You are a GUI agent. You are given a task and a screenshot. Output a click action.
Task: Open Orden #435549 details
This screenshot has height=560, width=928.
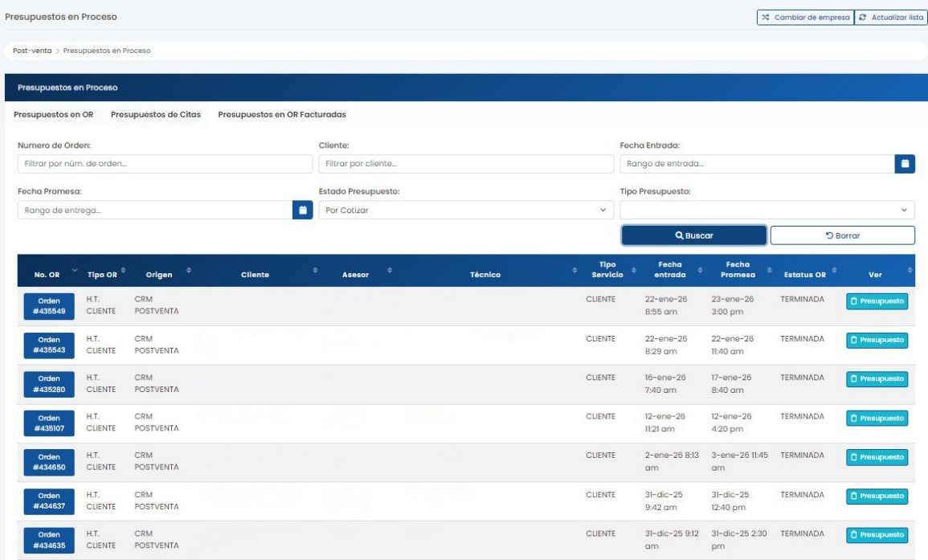49,306
